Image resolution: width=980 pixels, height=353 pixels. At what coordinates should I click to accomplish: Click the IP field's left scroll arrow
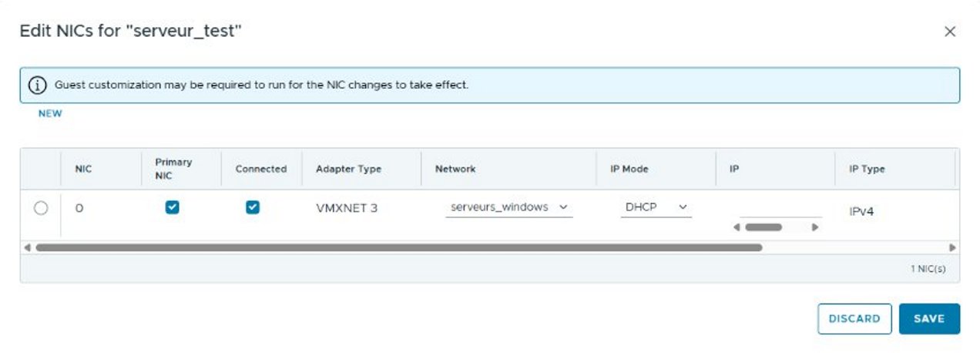pos(737,227)
